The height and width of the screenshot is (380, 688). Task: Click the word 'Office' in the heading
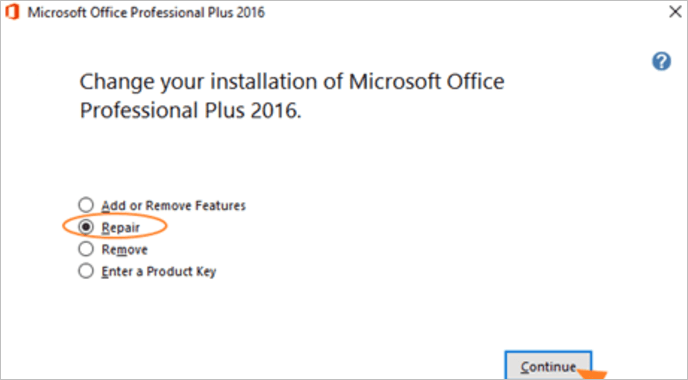(475, 82)
